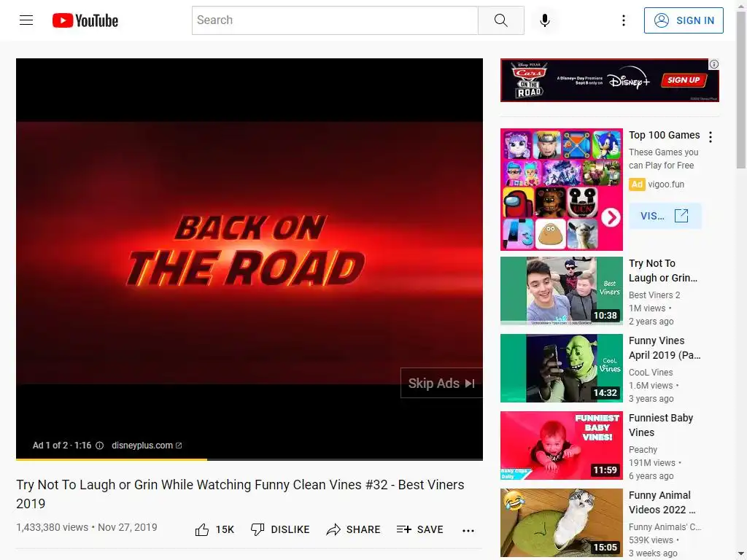Start voice search with microphone

[x=545, y=20]
